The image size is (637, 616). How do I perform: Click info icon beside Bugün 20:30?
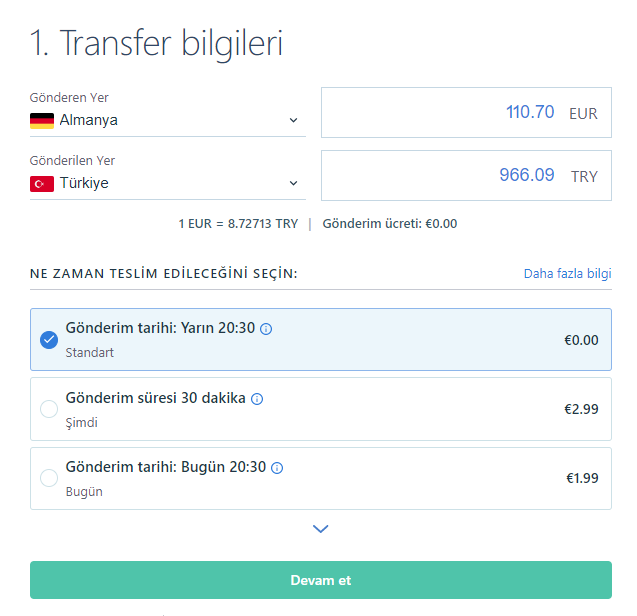tap(277, 468)
